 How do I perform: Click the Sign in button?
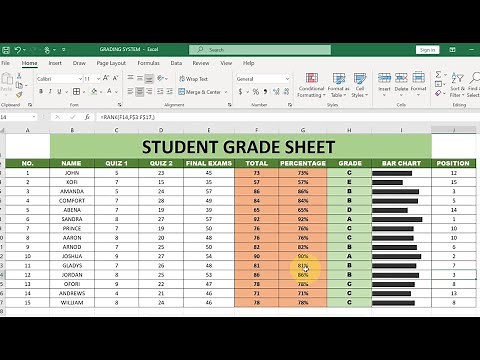pyautogui.click(x=427, y=50)
